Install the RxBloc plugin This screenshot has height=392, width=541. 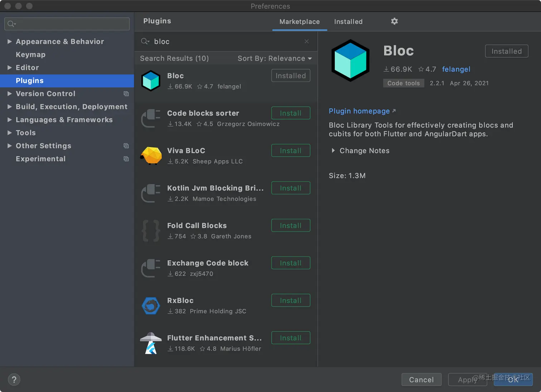point(291,300)
